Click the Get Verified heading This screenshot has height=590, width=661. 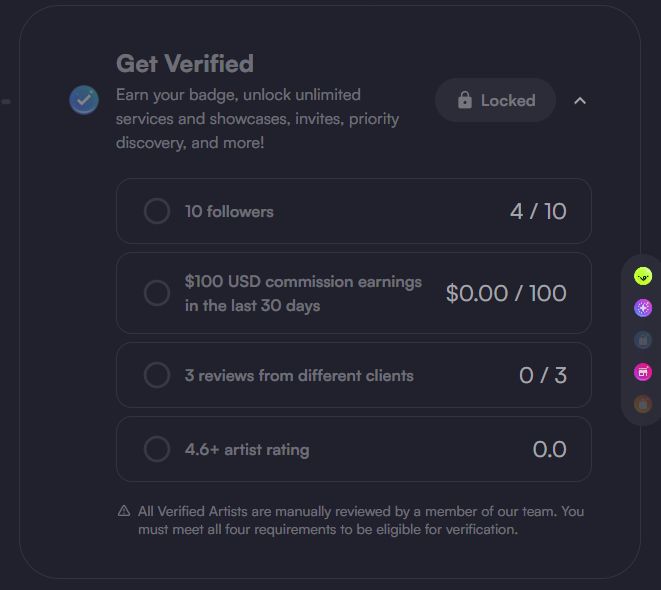185,63
